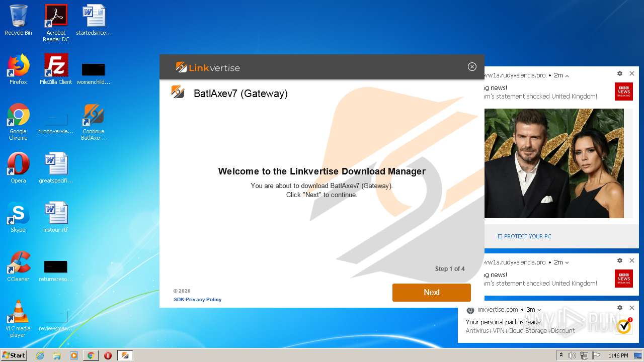Click 'Step 1 of 4' label

coord(450,269)
